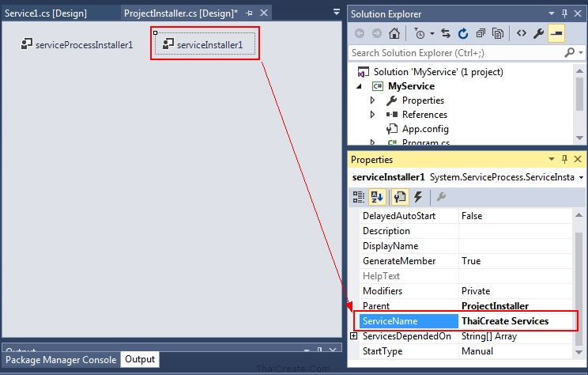Screen dimensions: 588x375
Task: Close the ProjectInstaller.cs [Design] tab
Action: [264, 13]
